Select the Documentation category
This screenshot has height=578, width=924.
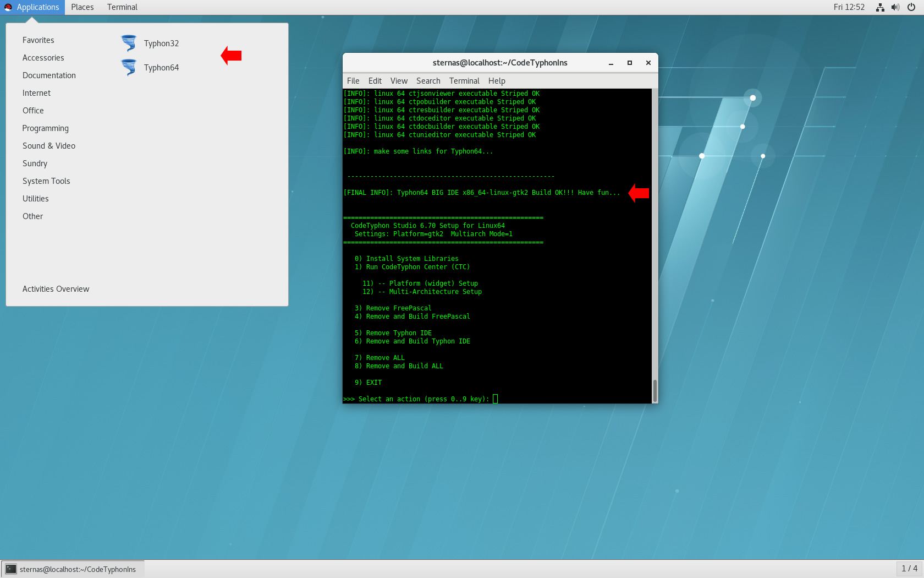[x=49, y=75]
